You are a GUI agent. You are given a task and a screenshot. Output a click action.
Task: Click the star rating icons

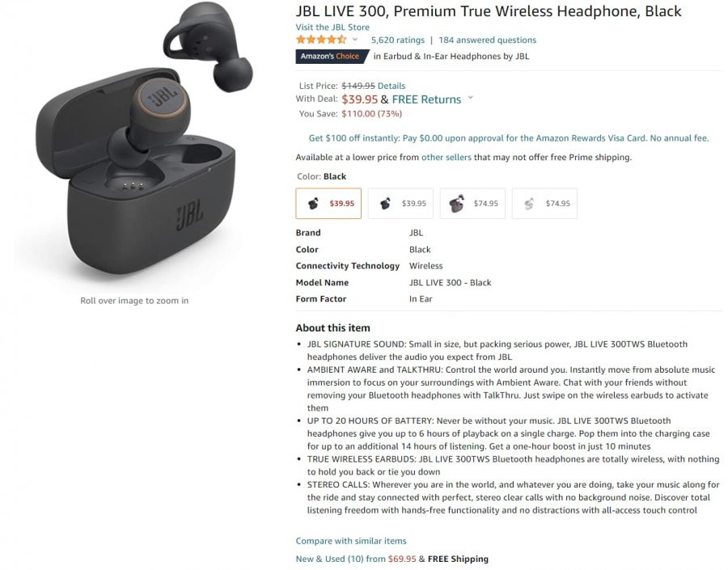(321, 40)
